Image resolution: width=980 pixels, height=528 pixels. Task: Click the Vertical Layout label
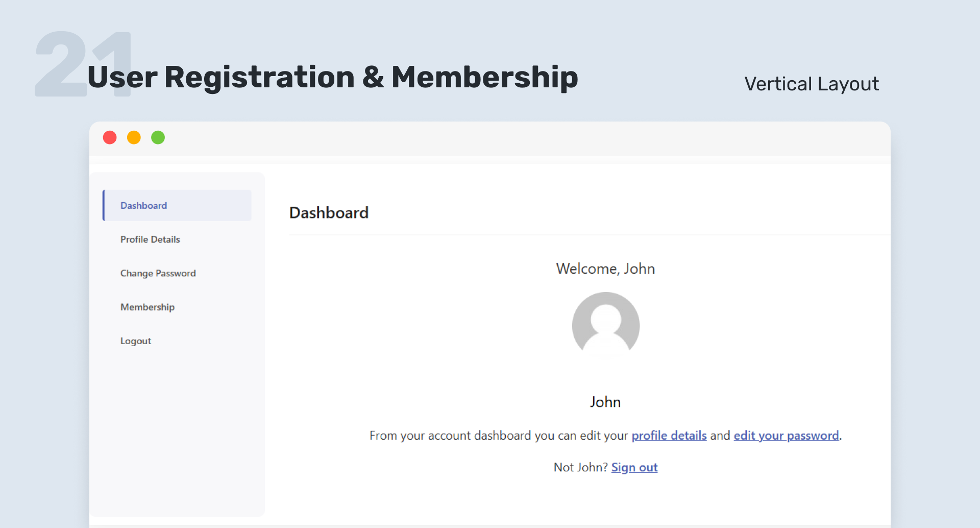pyautogui.click(x=812, y=84)
